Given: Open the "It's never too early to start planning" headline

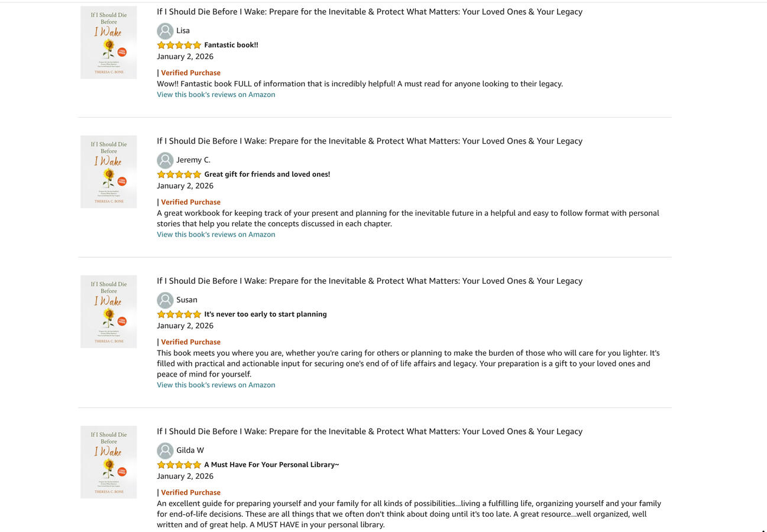Looking at the screenshot, I should [x=265, y=314].
